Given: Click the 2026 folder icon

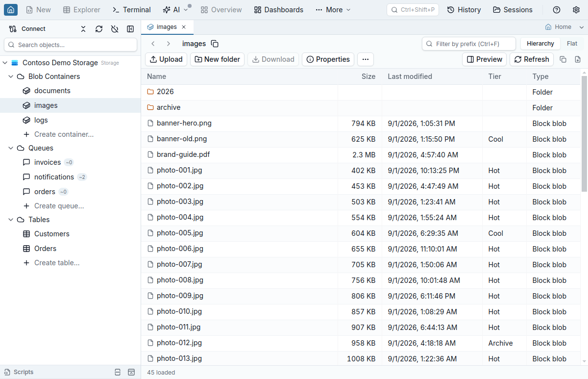Looking at the screenshot, I should pos(151,92).
